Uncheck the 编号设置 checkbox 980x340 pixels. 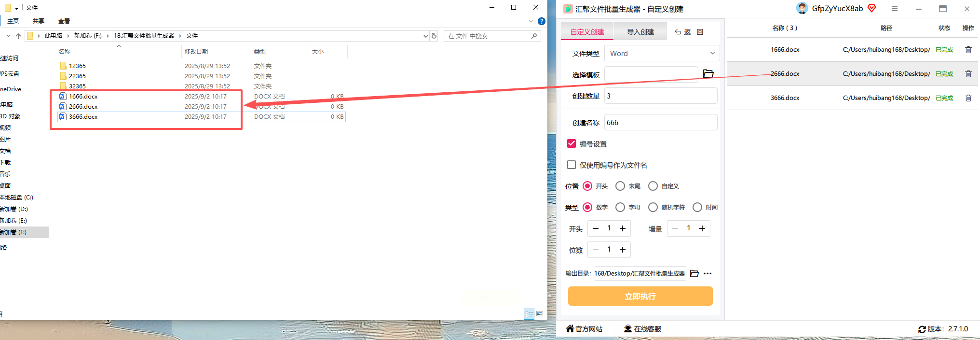(572, 143)
